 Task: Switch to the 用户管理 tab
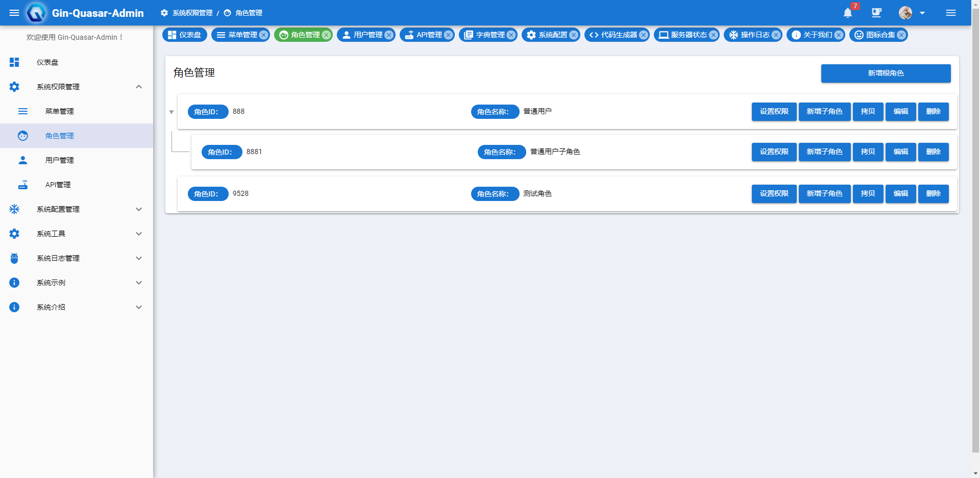click(363, 35)
